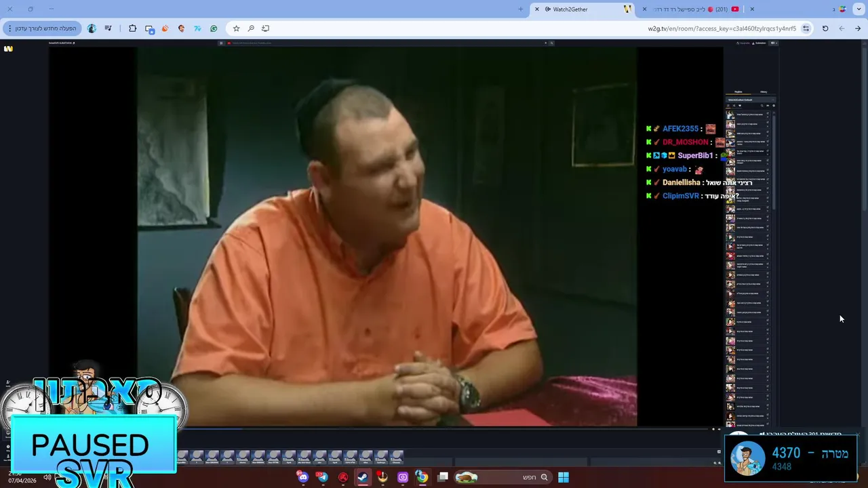Open the Chrome profile avatar menu
This screenshot has height=488, width=868.
[x=92, y=28]
